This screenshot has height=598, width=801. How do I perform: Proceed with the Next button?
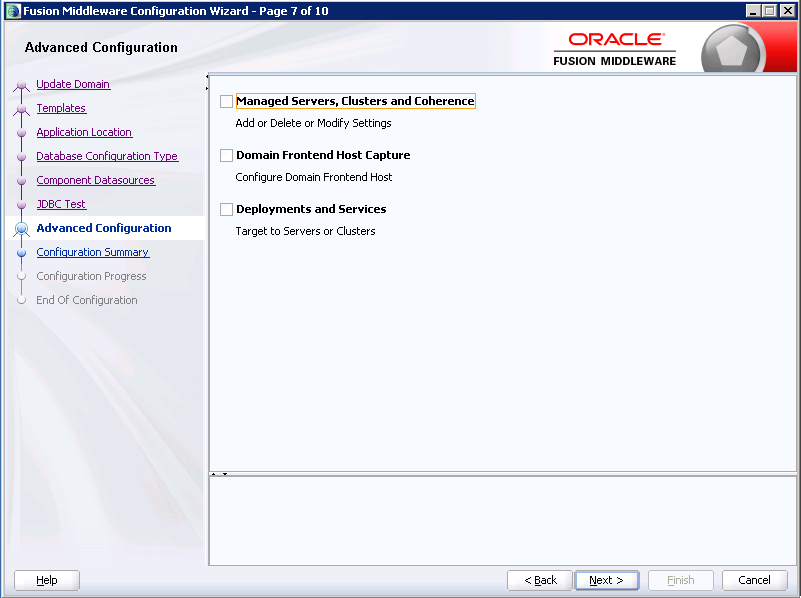606,580
